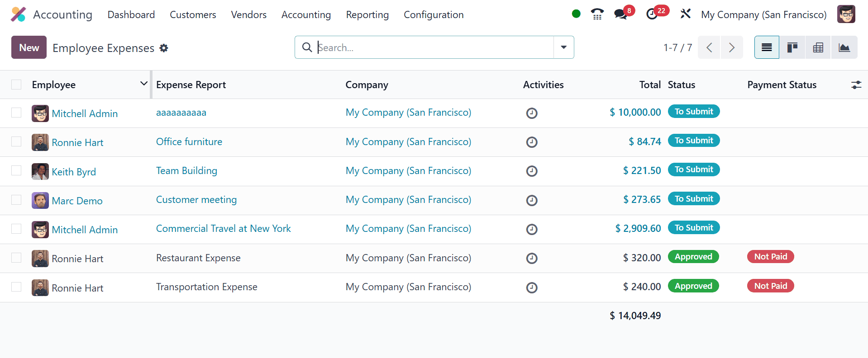Open the Employee column header chevron
The image size is (868, 358).
click(144, 84)
